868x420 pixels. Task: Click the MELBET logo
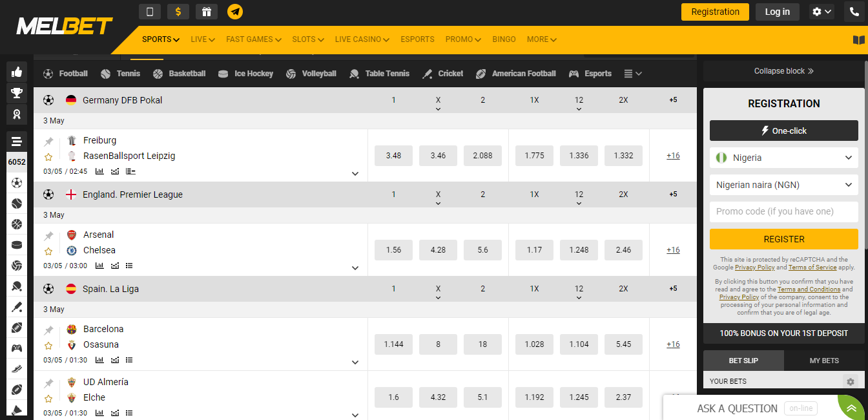pos(65,26)
